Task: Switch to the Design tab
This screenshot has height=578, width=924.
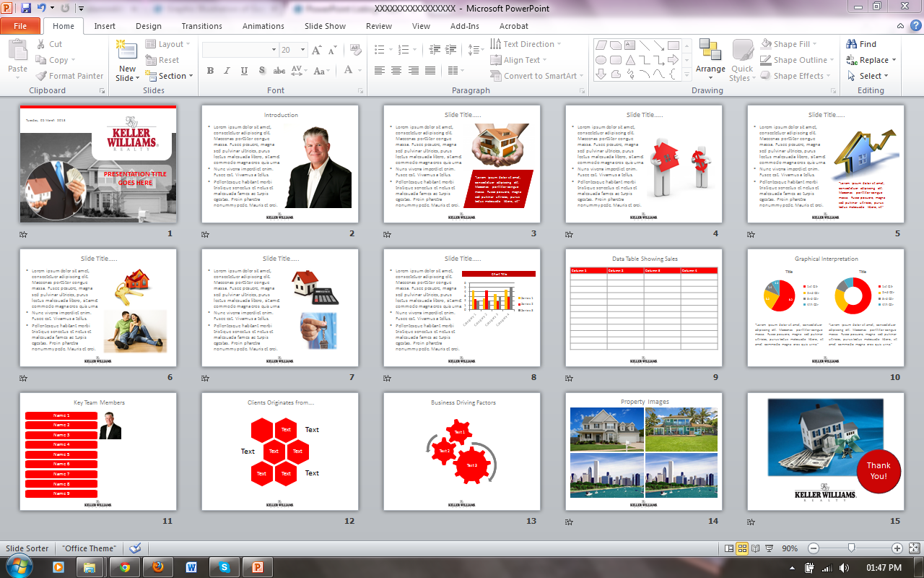Action: coord(149,26)
